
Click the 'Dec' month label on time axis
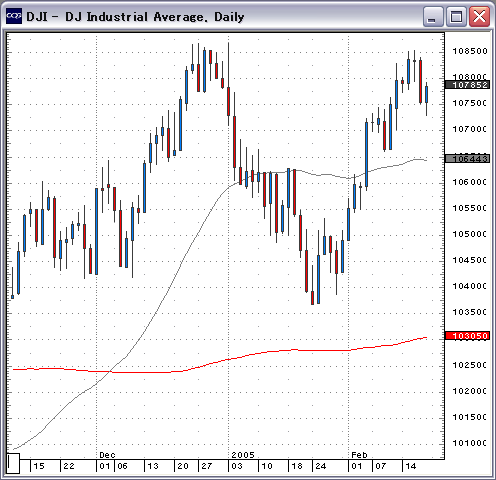point(107,455)
